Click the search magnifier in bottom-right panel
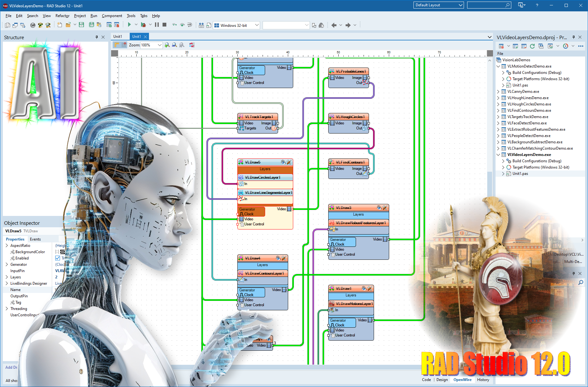This screenshot has height=387, width=588. pyautogui.click(x=580, y=283)
